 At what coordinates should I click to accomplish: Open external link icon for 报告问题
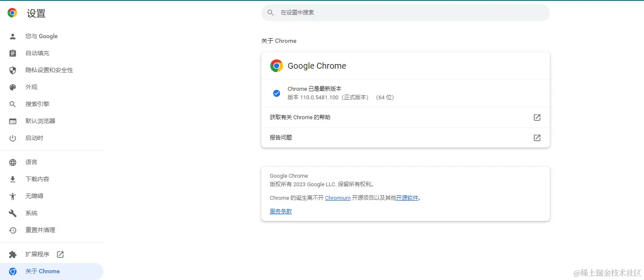click(x=537, y=138)
